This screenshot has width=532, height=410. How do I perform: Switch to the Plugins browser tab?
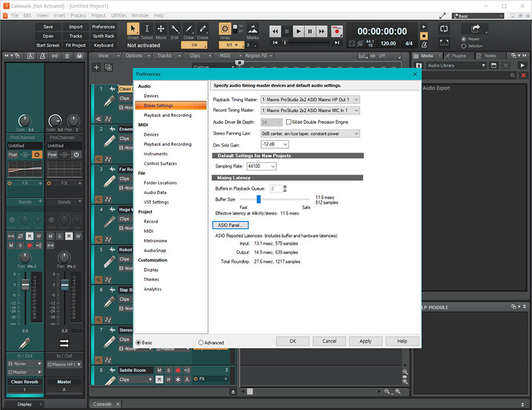(x=458, y=56)
